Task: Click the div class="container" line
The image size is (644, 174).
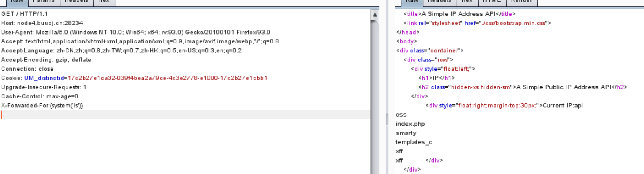Action: pyautogui.click(x=430, y=50)
